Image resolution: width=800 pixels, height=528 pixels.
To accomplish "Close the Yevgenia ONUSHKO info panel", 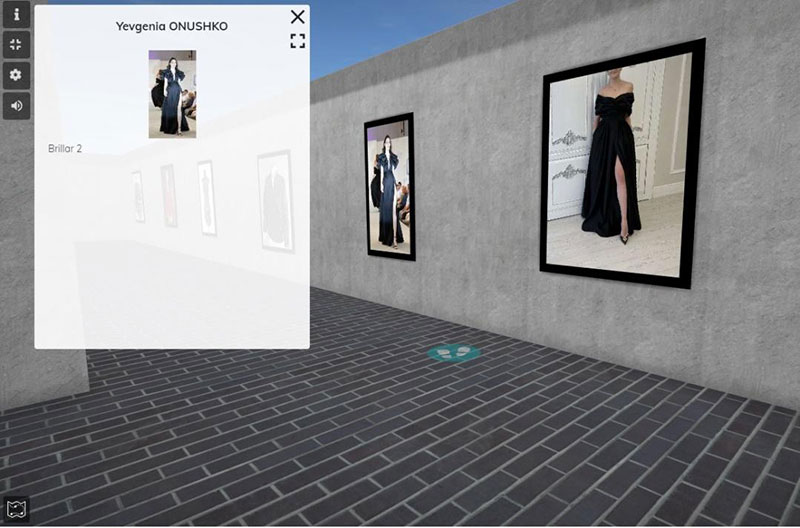I will click(297, 17).
